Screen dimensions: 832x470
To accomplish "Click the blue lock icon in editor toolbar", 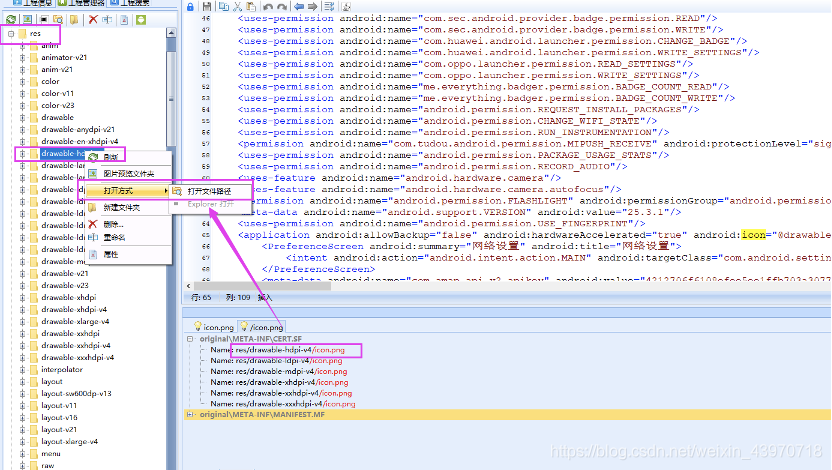I will coord(190,6).
